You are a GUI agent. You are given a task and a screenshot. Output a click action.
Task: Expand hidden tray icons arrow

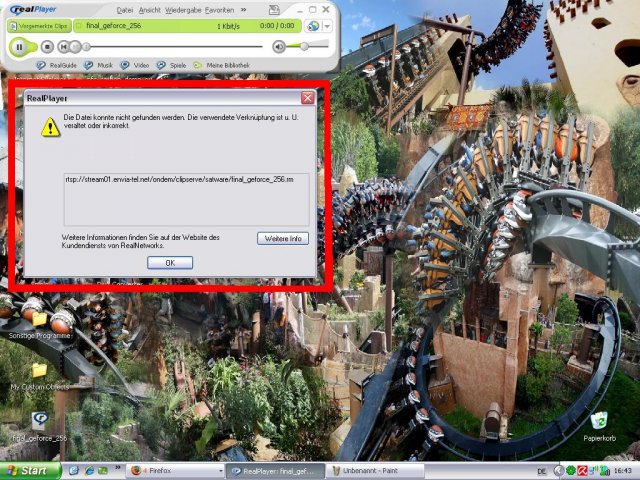(x=559, y=471)
